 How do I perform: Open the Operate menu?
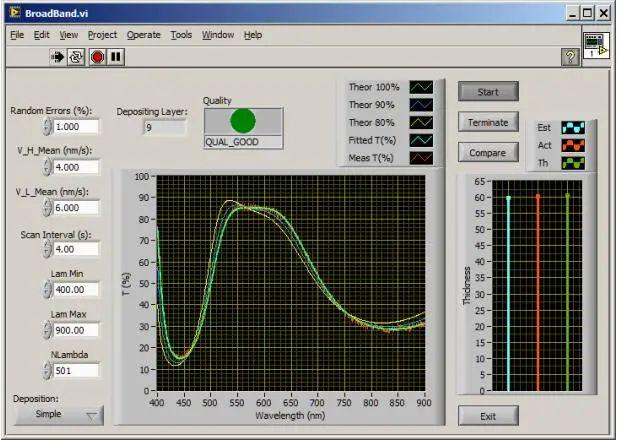coord(143,35)
